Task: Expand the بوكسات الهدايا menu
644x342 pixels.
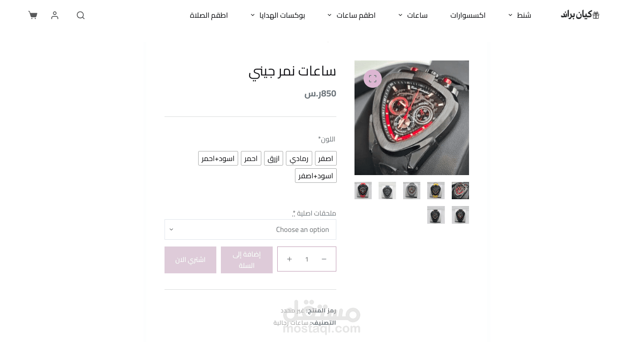Action: (278, 15)
